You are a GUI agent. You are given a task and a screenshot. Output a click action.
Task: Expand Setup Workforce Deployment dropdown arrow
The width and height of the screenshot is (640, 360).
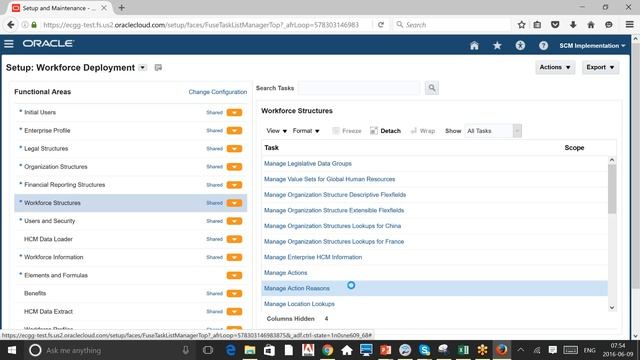(x=142, y=67)
